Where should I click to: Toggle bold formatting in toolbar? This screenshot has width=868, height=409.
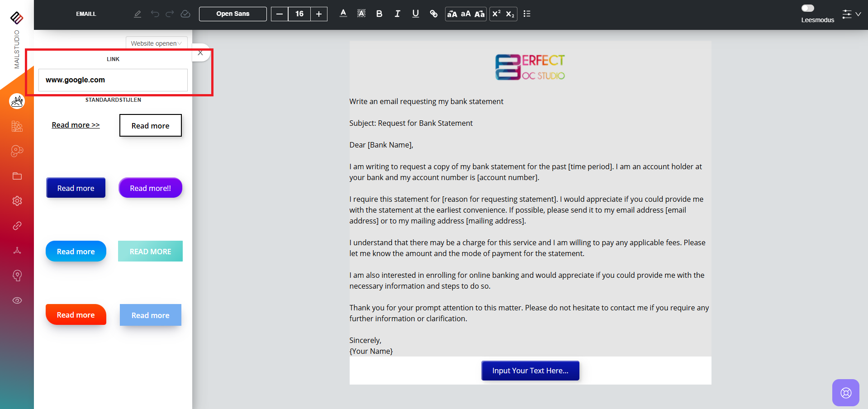[x=379, y=14]
